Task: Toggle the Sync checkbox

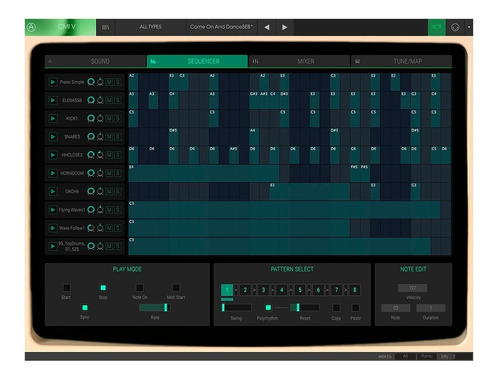Action: click(x=85, y=307)
